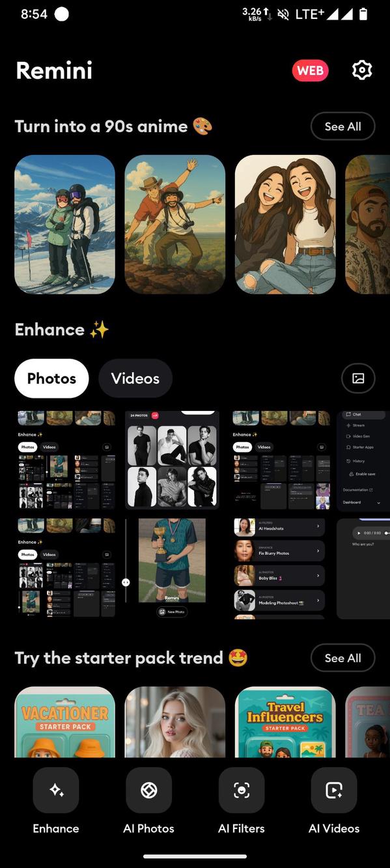See All for 90s anime section

[x=343, y=126]
